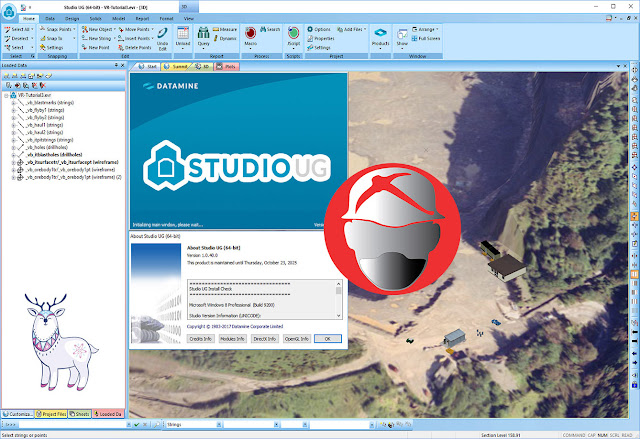The image size is (640, 439).
Task: Open project Options
Action: pos(319,29)
